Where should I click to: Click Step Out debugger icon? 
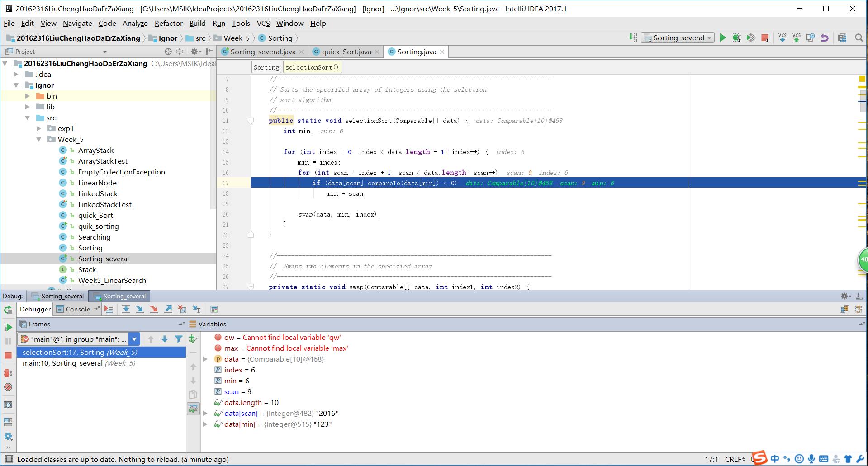[168, 309]
